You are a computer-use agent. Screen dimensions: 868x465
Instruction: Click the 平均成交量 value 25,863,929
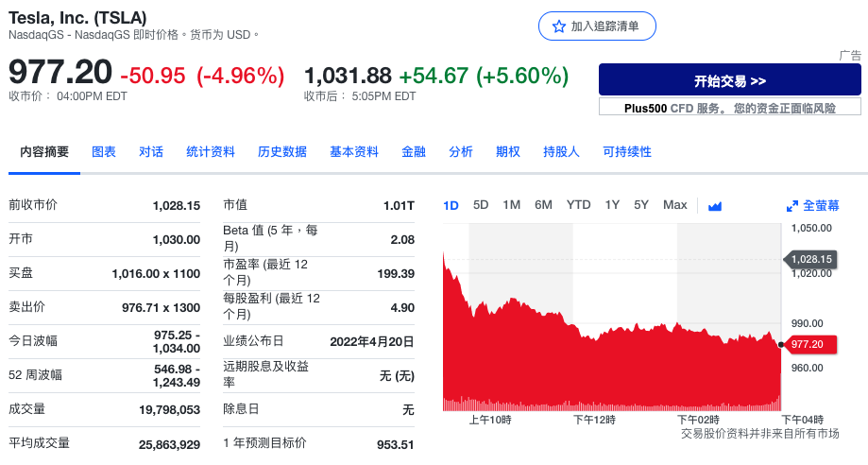(x=169, y=444)
